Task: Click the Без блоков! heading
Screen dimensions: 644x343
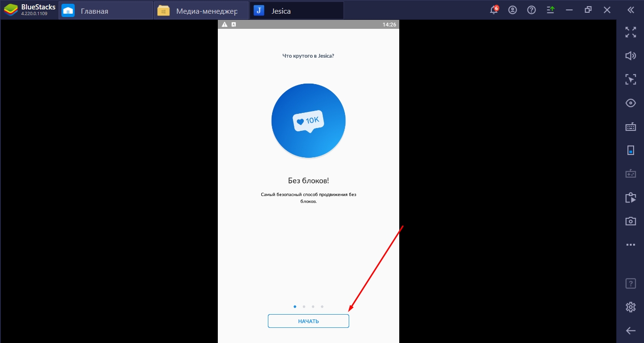Action: point(309,180)
